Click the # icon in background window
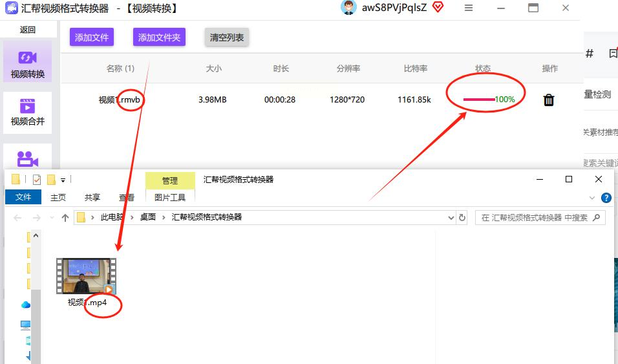Image resolution: width=618 pixels, height=364 pixels. [x=589, y=53]
